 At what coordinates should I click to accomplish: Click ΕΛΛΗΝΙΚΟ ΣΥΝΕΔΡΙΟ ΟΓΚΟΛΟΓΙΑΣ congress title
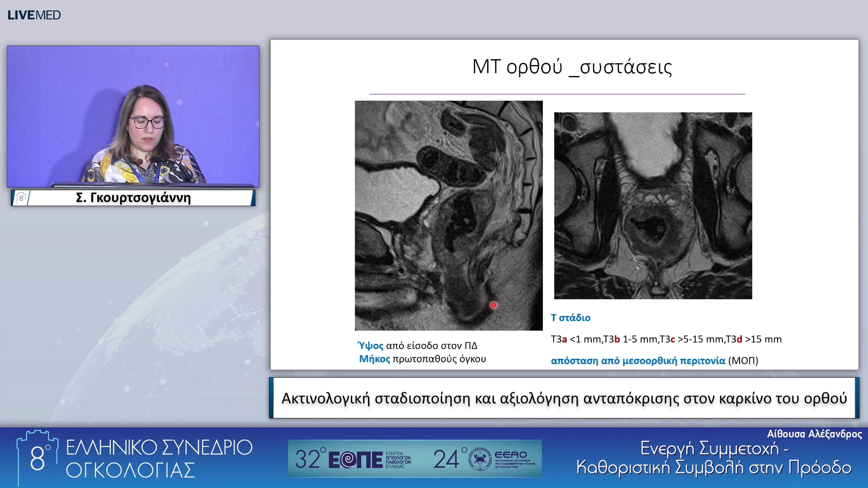pyautogui.click(x=159, y=459)
